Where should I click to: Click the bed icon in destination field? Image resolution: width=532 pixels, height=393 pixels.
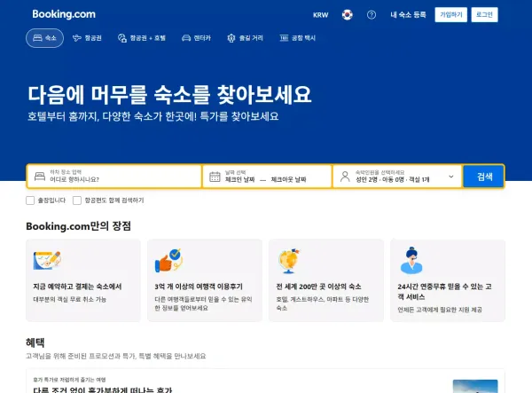[x=40, y=177]
